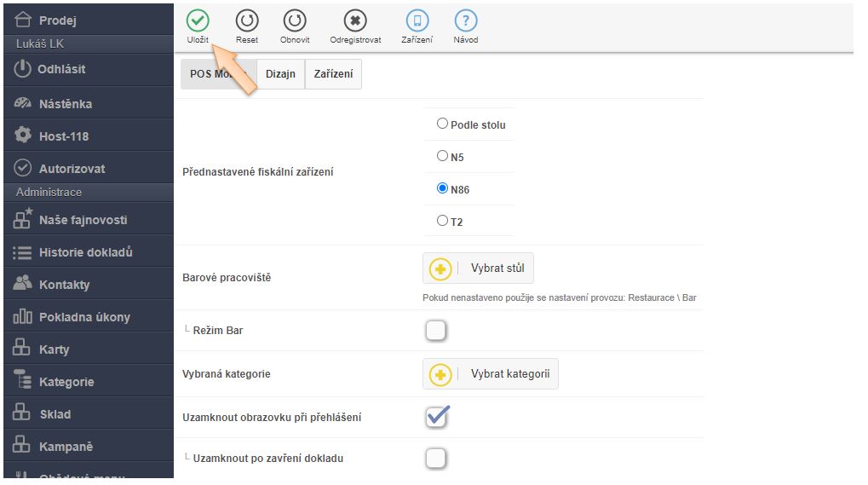
Task: Select the T2 radio button
Action: 442,221
